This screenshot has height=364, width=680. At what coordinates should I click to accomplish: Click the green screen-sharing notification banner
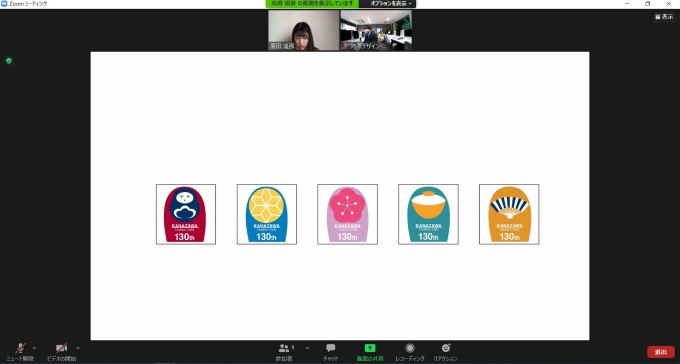point(312,3)
